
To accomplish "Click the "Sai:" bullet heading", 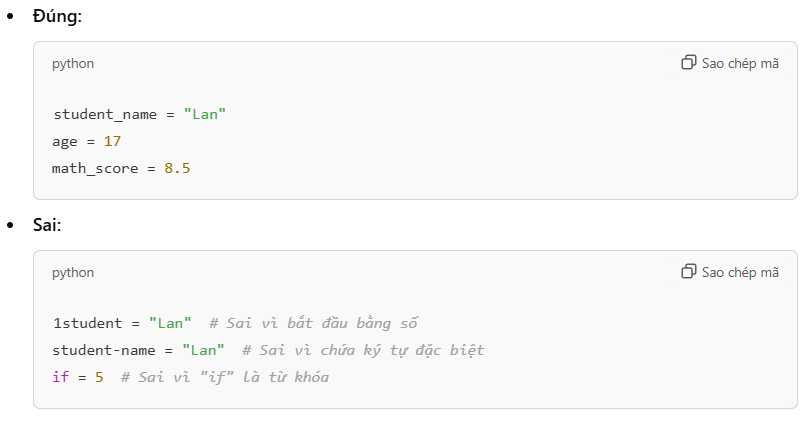I will [x=47, y=225].
